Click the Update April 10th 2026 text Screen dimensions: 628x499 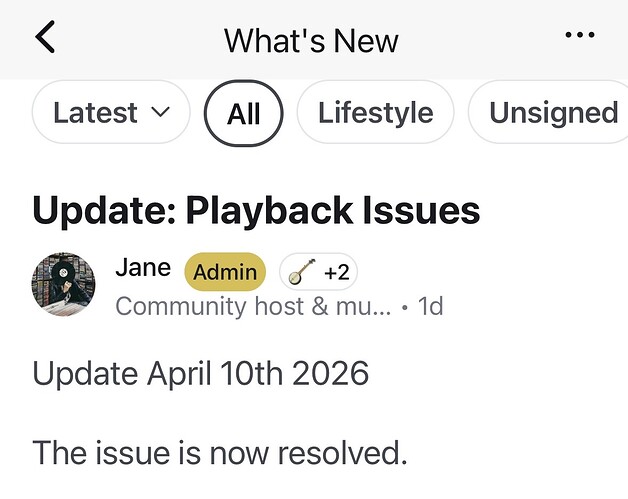tap(201, 374)
